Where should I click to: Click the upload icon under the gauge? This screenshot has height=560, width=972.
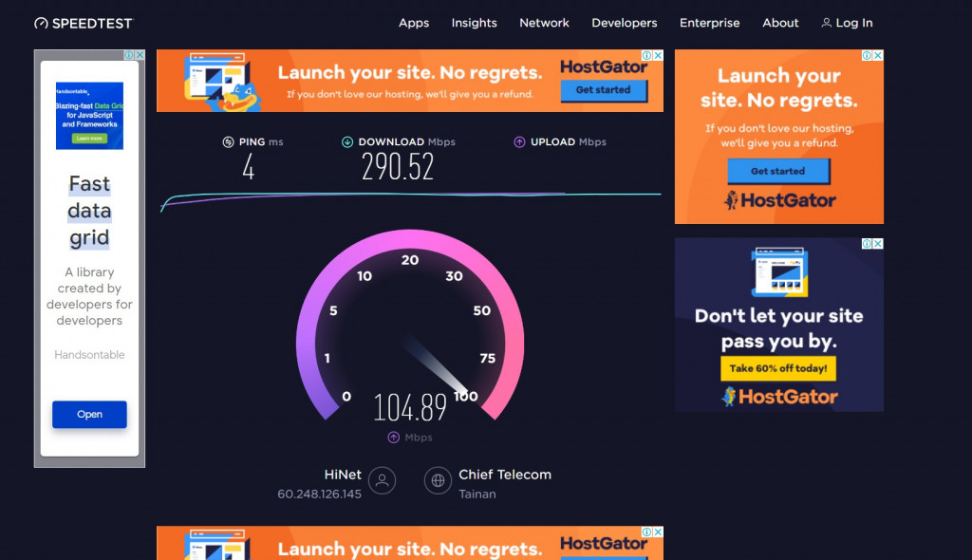point(394,438)
